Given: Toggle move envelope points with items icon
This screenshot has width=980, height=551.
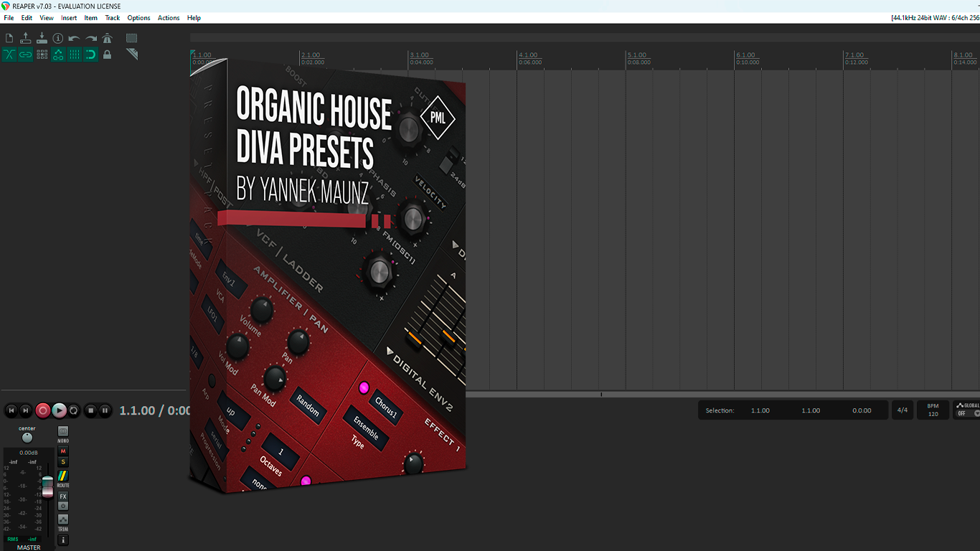Looking at the screenshot, I should tap(58, 55).
